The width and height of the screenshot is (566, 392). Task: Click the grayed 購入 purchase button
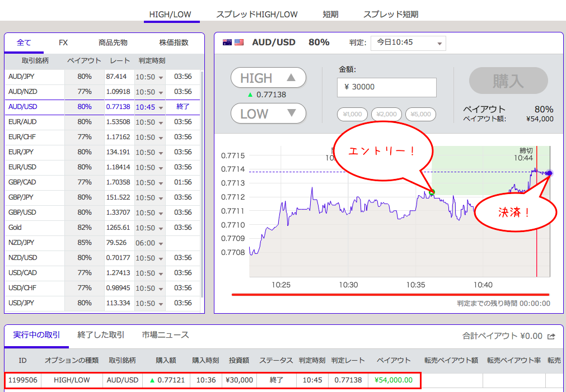click(x=508, y=81)
